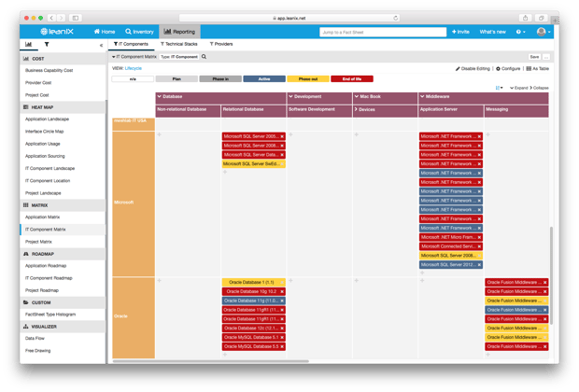
Task: Switch to the Providers tab
Action: click(x=221, y=44)
